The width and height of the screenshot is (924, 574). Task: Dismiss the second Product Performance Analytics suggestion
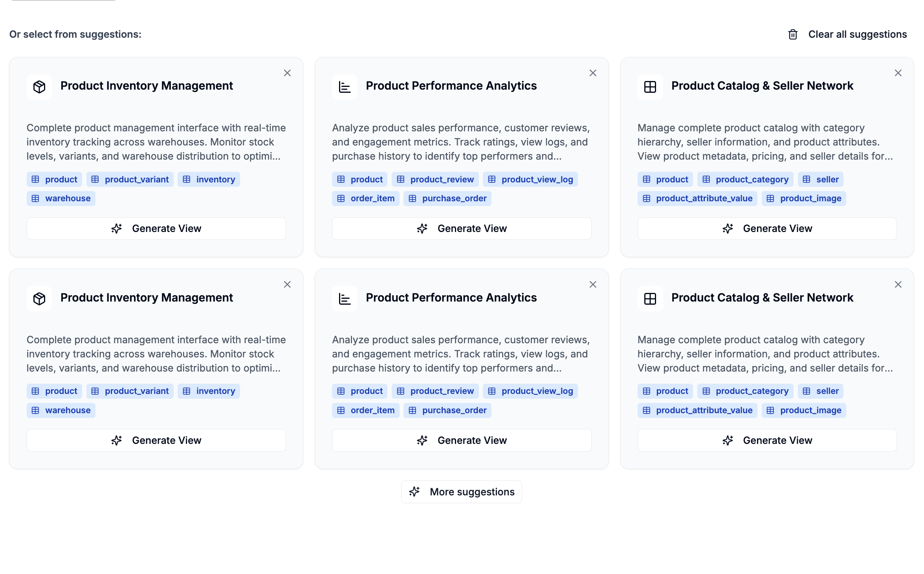[x=593, y=285]
